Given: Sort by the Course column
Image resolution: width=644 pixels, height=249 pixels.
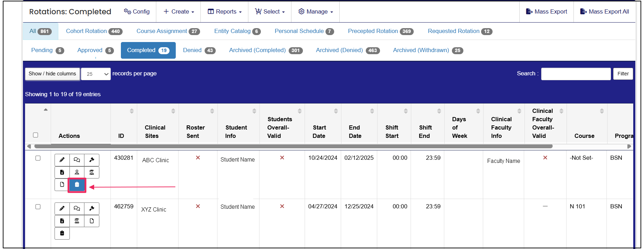Looking at the screenshot, I should 602,111.
